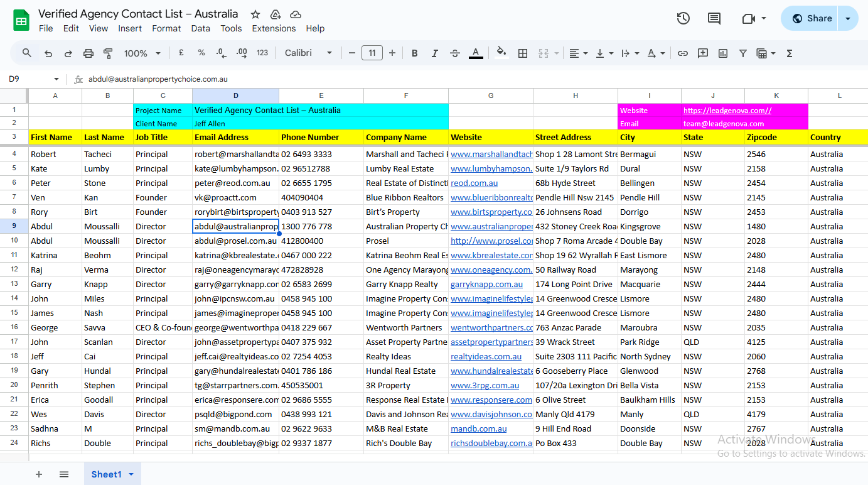Add a new sheet
This screenshot has height=485, width=868.
[39, 474]
